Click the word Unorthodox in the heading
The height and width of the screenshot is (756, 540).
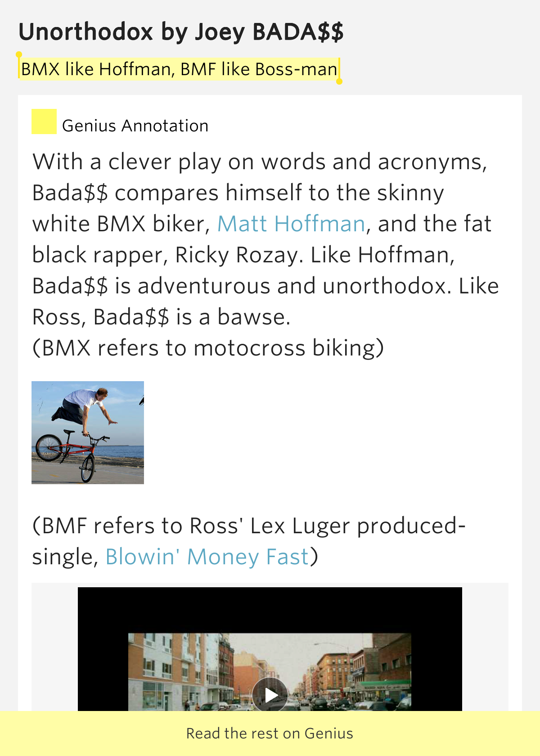click(x=86, y=32)
